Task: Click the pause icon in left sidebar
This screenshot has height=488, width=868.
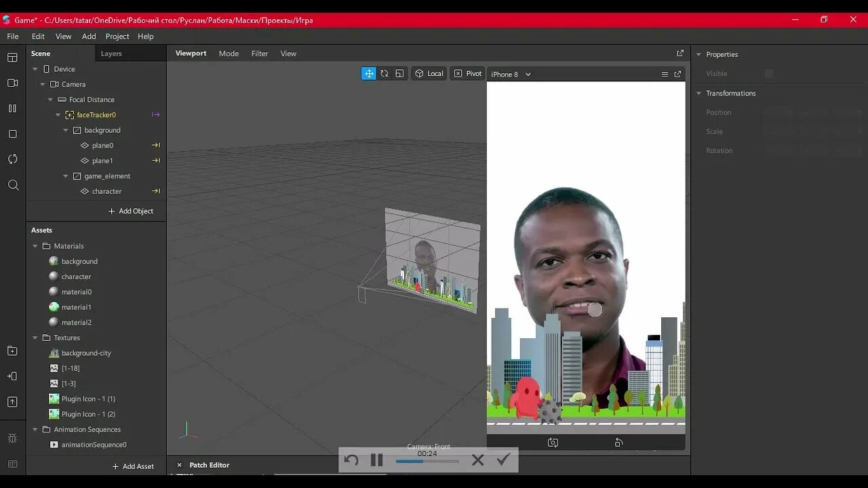Action: point(12,108)
